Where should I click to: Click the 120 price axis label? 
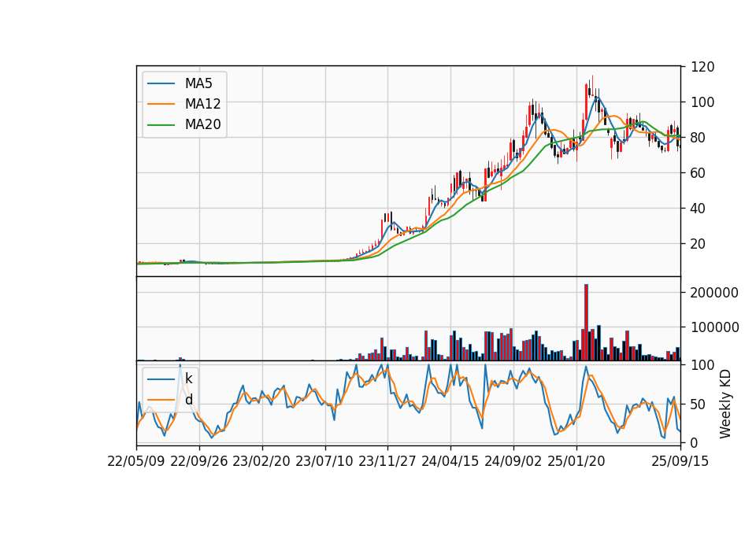click(x=702, y=67)
